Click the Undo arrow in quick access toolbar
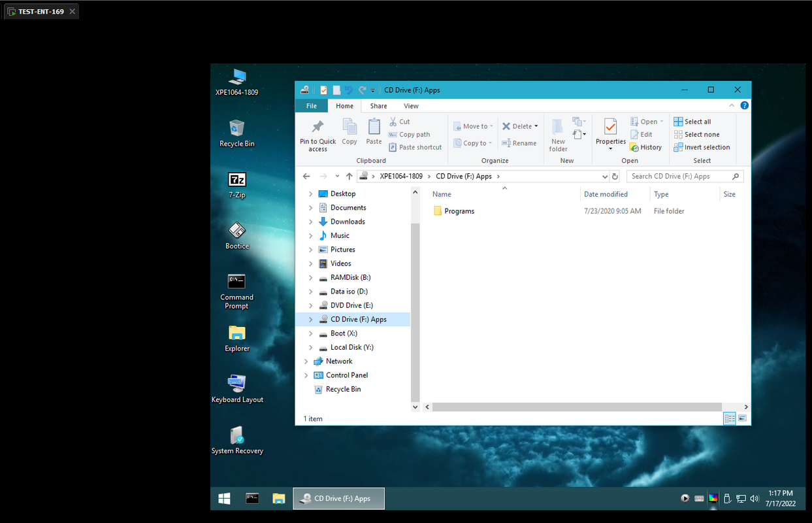Image resolution: width=812 pixels, height=523 pixels. click(349, 90)
